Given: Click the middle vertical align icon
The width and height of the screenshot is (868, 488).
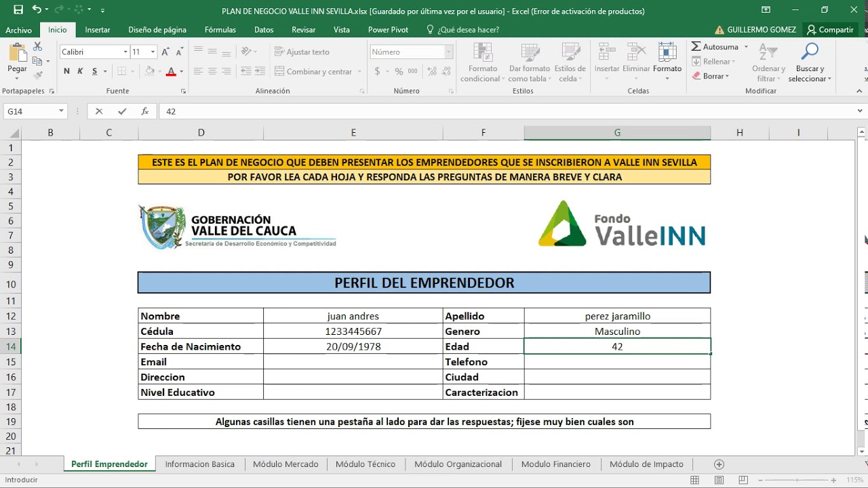Looking at the screenshot, I should 212,52.
